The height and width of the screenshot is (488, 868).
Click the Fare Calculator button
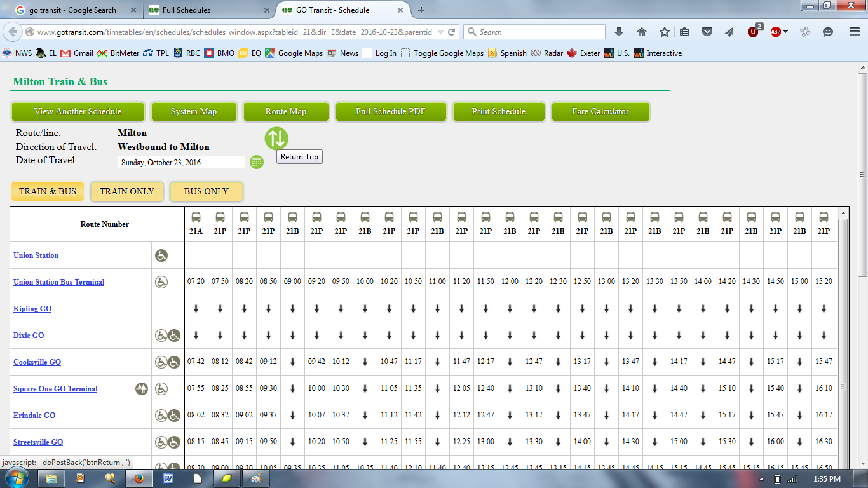pos(600,111)
